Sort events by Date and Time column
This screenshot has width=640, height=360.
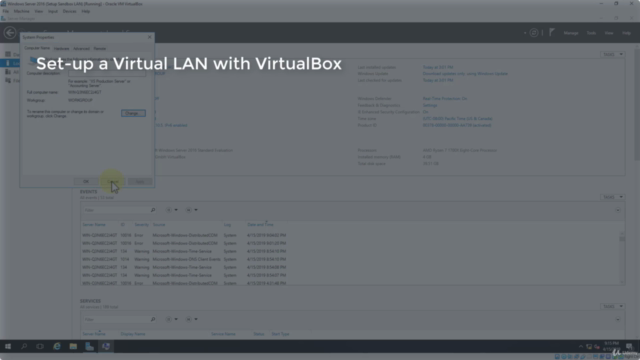[260, 224]
